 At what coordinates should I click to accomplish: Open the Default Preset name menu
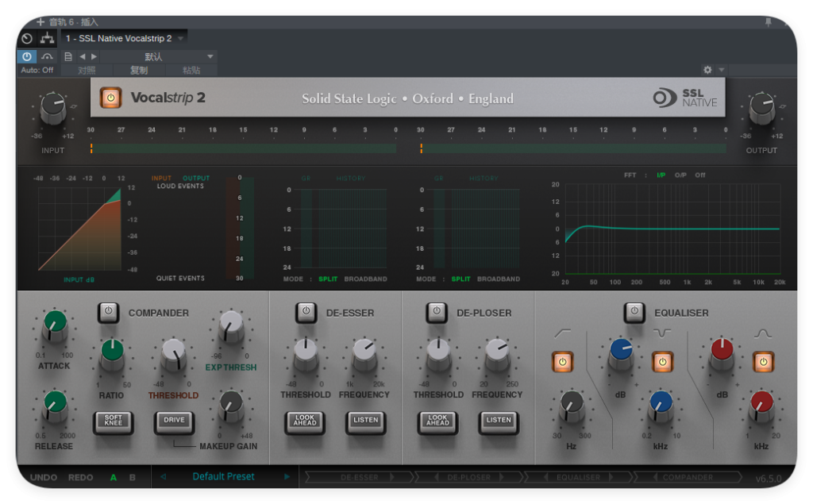[x=223, y=476]
